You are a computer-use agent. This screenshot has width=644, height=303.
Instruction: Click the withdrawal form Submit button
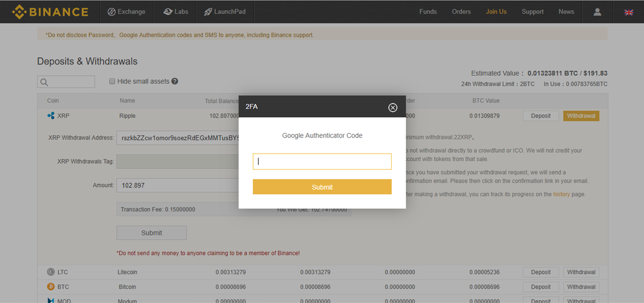coord(152,233)
